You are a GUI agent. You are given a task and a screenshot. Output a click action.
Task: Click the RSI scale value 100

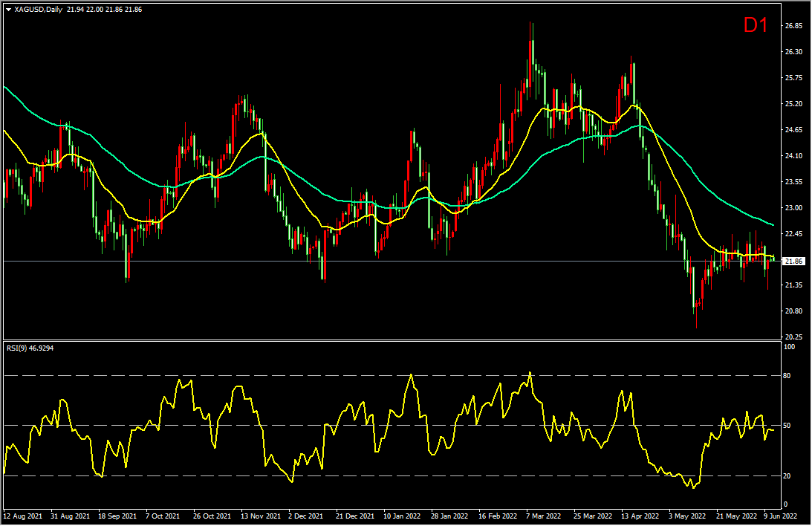point(789,347)
